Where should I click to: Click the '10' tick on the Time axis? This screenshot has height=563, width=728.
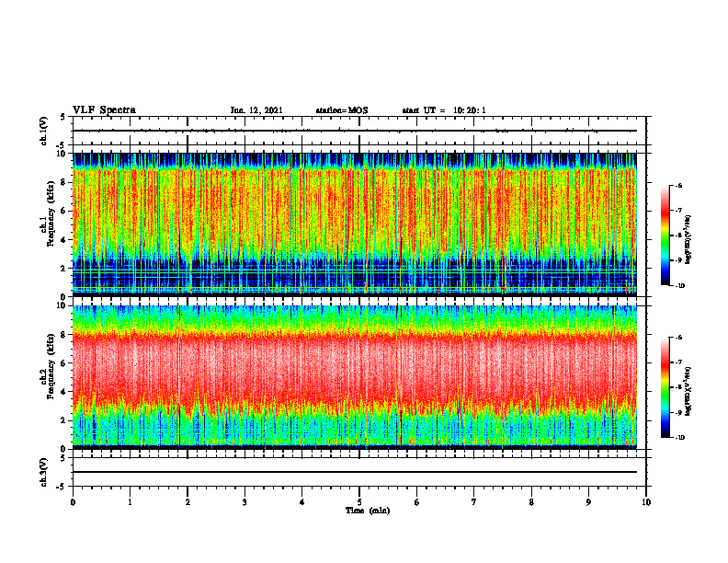pos(646,502)
